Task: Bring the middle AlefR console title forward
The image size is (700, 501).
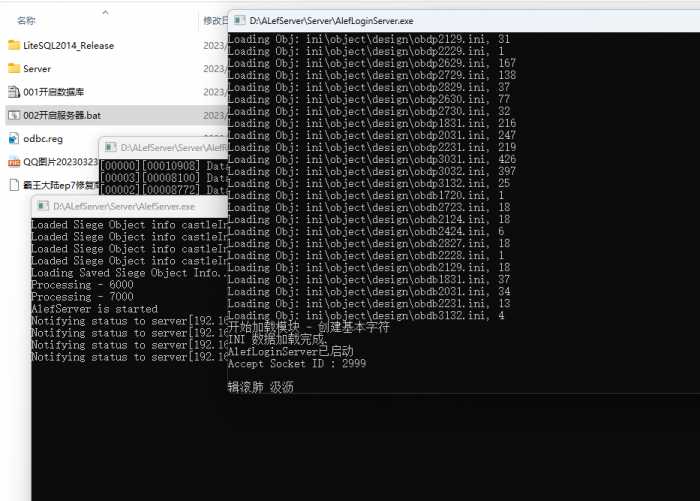Action: 163,147
